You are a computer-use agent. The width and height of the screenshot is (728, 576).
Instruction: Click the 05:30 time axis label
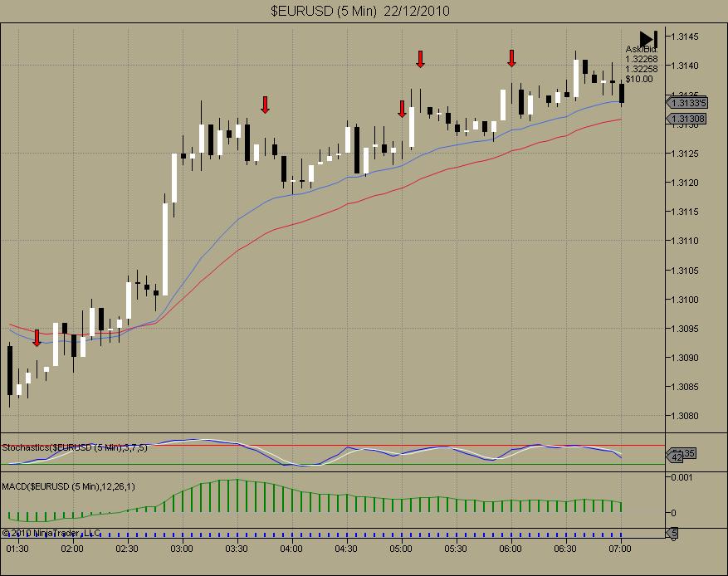[456, 549]
